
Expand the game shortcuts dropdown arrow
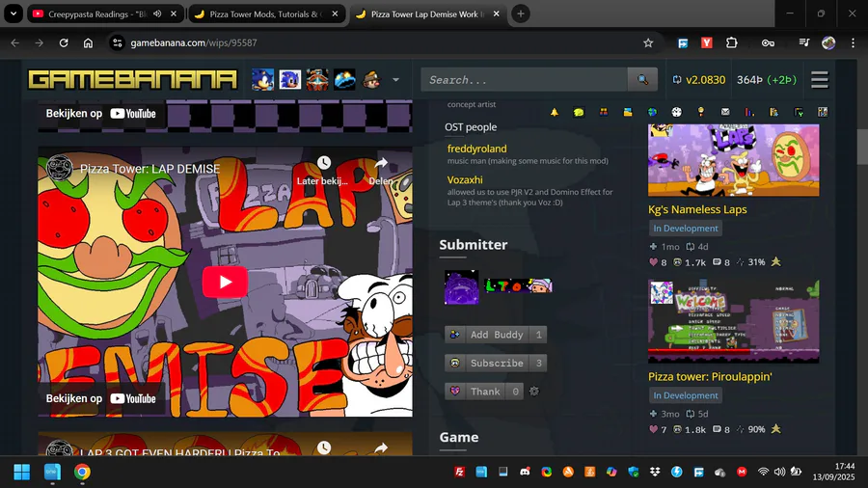click(395, 80)
